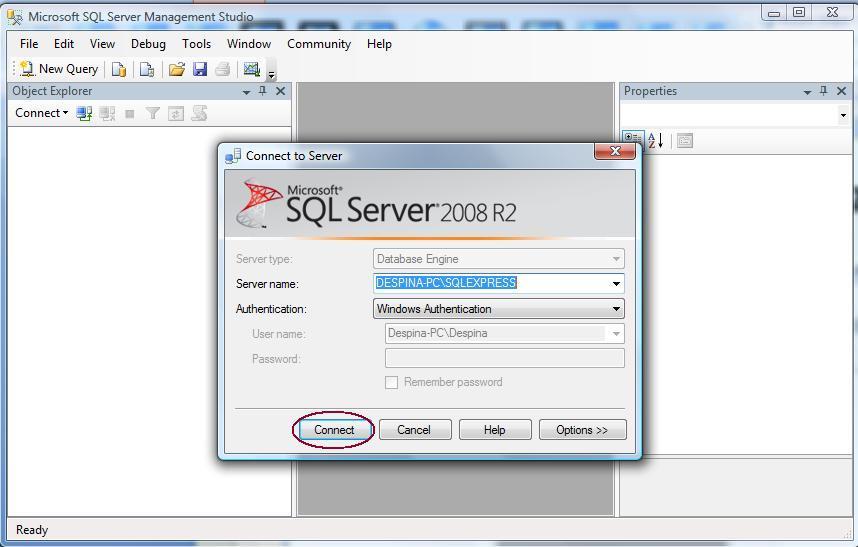
Task: Click the Connect to Server title icon
Action: pyautogui.click(x=233, y=156)
